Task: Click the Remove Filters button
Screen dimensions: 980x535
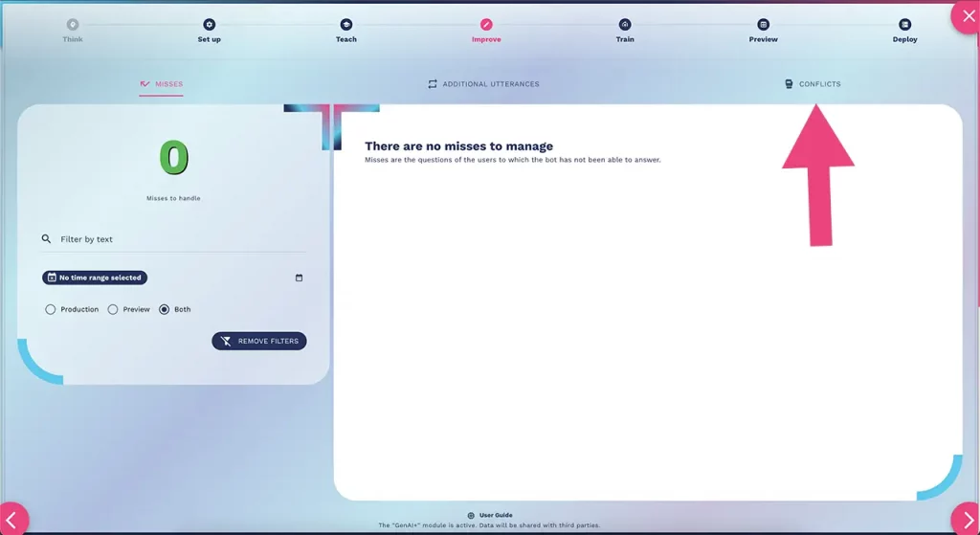Action: (258, 341)
